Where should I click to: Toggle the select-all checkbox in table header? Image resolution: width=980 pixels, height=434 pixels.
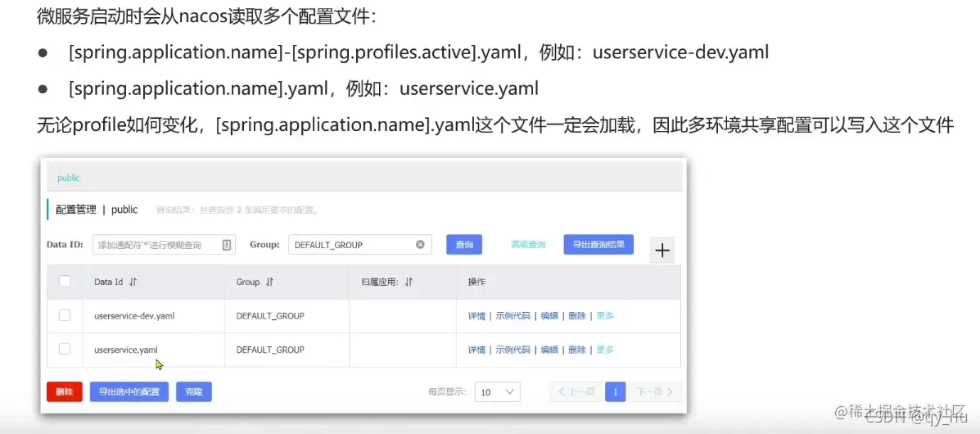(65, 282)
